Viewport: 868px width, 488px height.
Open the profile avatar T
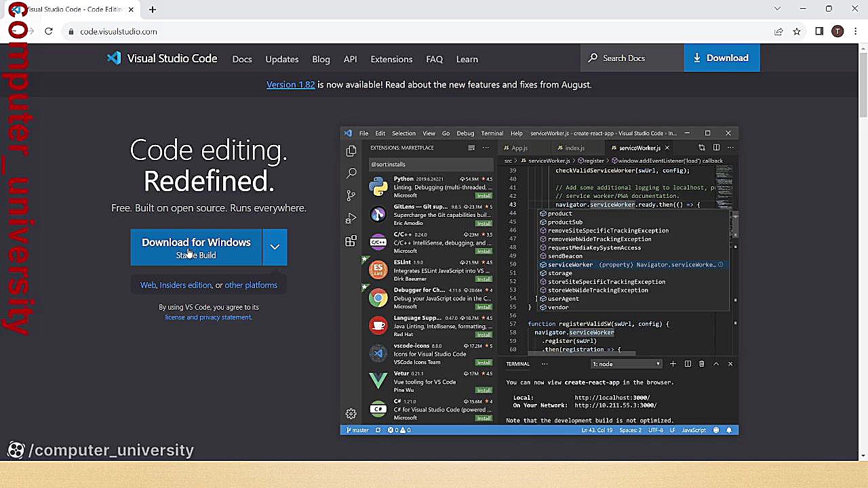pyautogui.click(x=837, y=31)
